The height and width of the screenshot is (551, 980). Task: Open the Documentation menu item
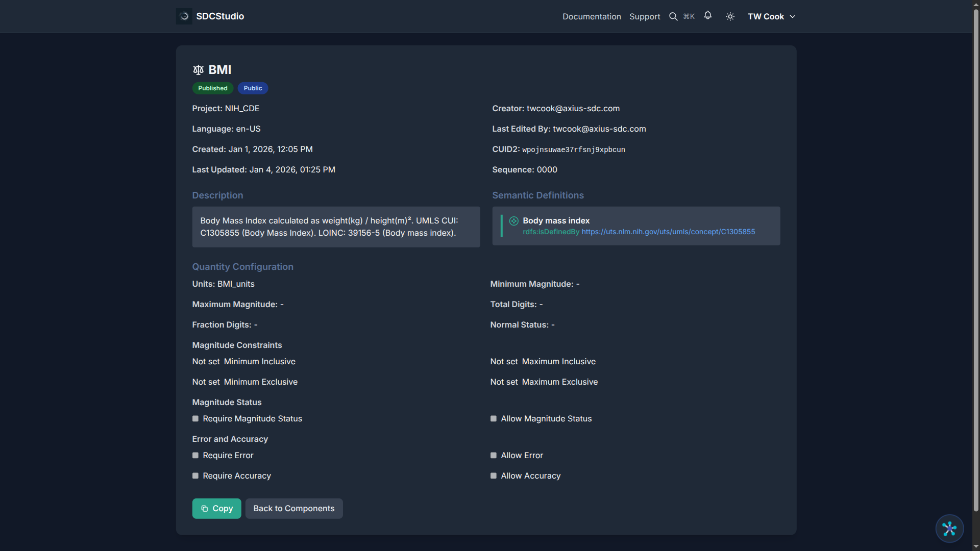[591, 16]
